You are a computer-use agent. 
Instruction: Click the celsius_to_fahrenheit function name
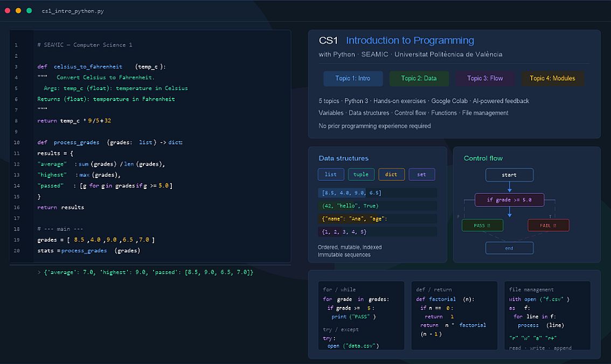88,67
